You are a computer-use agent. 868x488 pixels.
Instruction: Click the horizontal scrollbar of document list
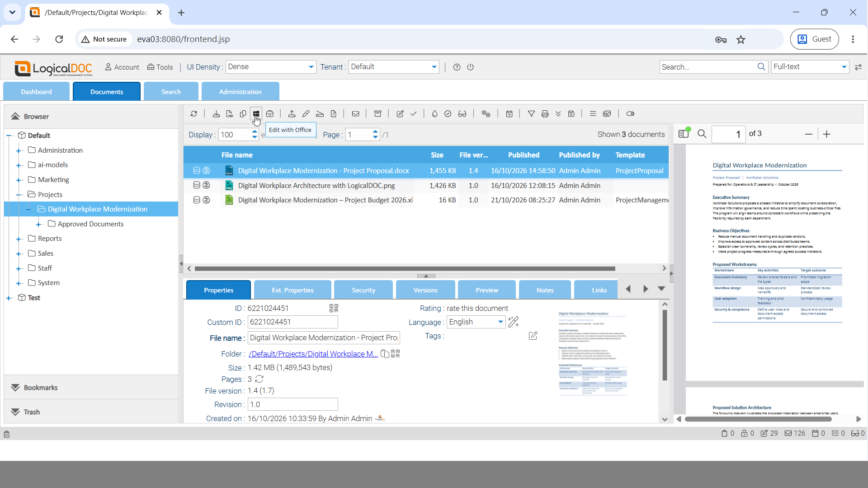point(405,268)
